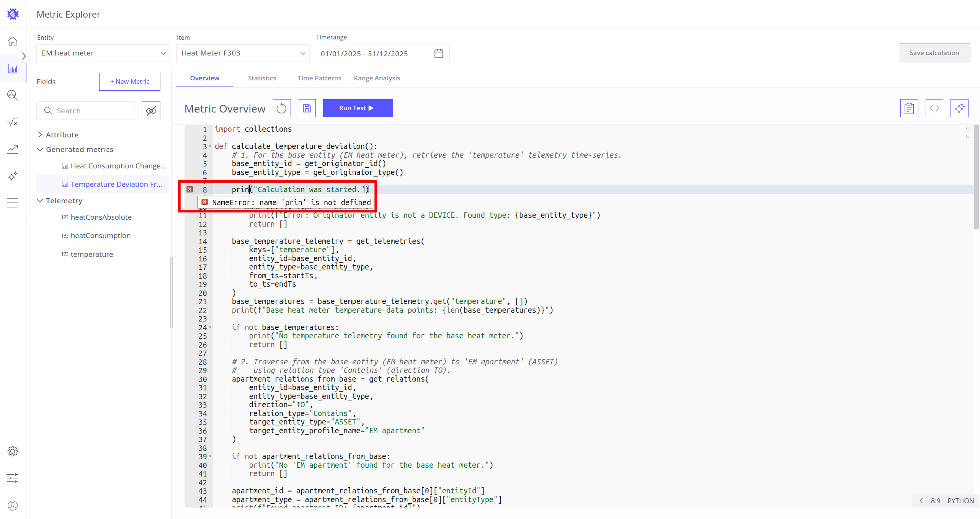
Task: Open the Entity dropdown EM heat meter
Action: pos(103,53)
